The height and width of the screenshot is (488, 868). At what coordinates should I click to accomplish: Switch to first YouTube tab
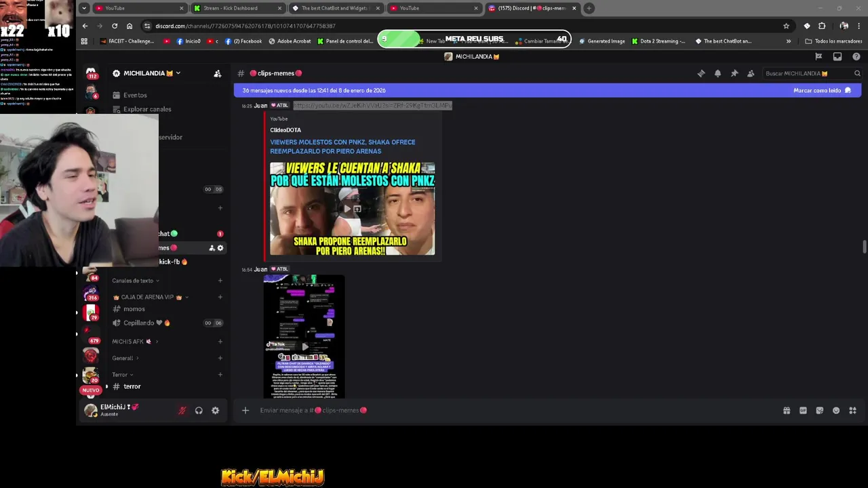tap(139, 8)
